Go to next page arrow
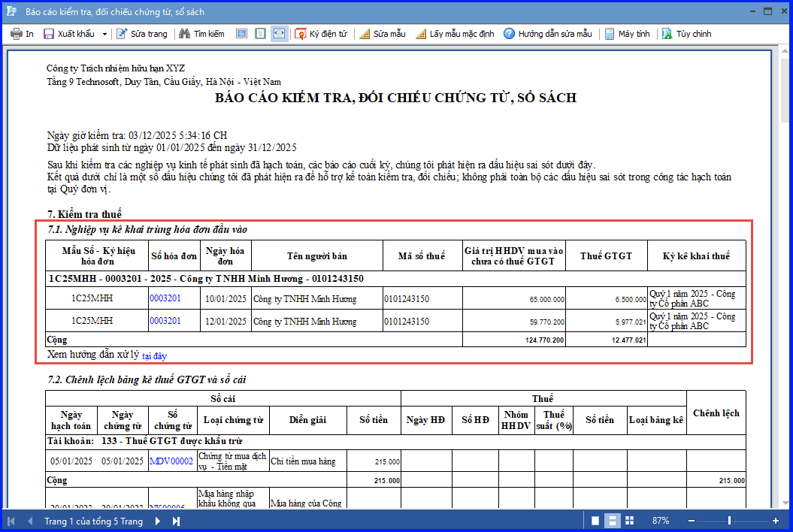Image resolution: width=793 pixels, height=532 pixels. (x=157, y=521)
